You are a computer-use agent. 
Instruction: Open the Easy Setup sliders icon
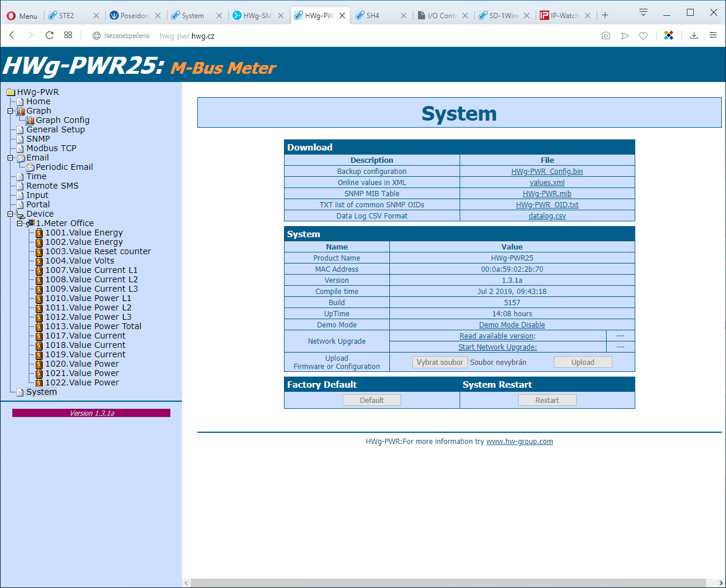713,36
